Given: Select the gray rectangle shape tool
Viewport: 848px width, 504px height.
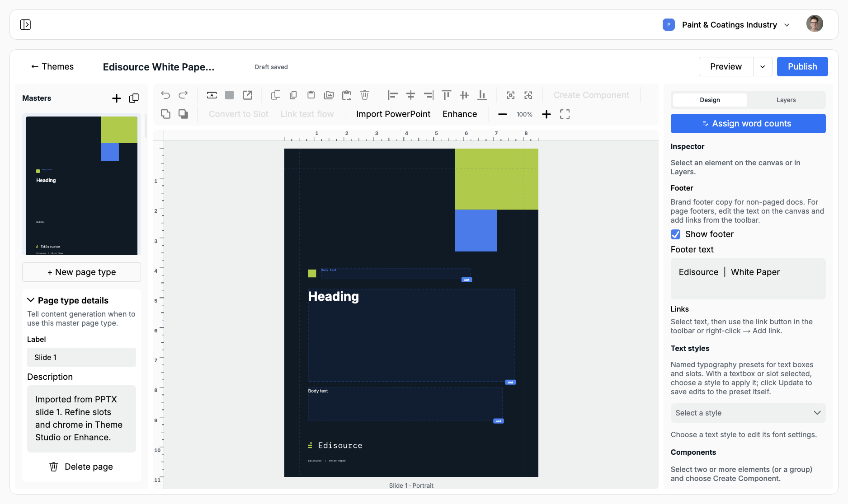Looking at the screenshot, I should pos(230,95).
